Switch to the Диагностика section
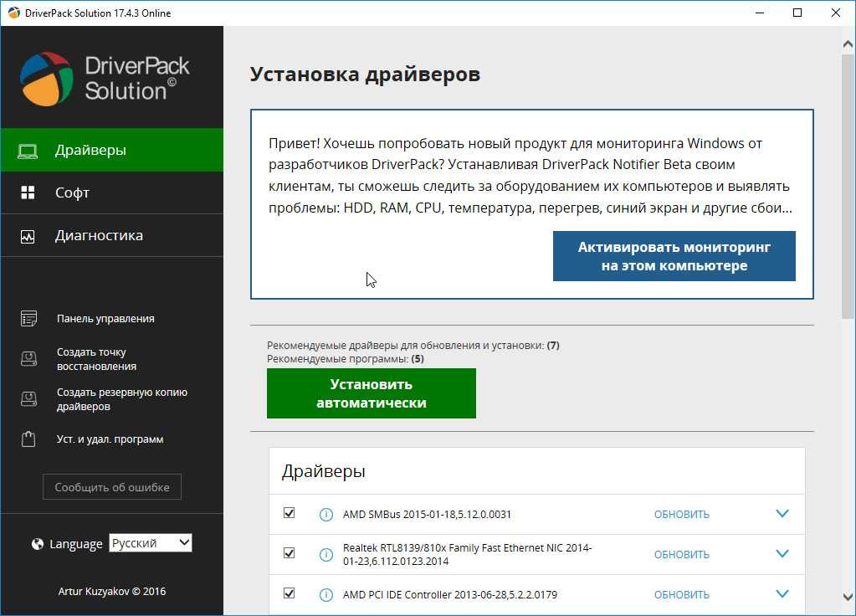This screenshot has width=856, height=616. tap(112, 235)
